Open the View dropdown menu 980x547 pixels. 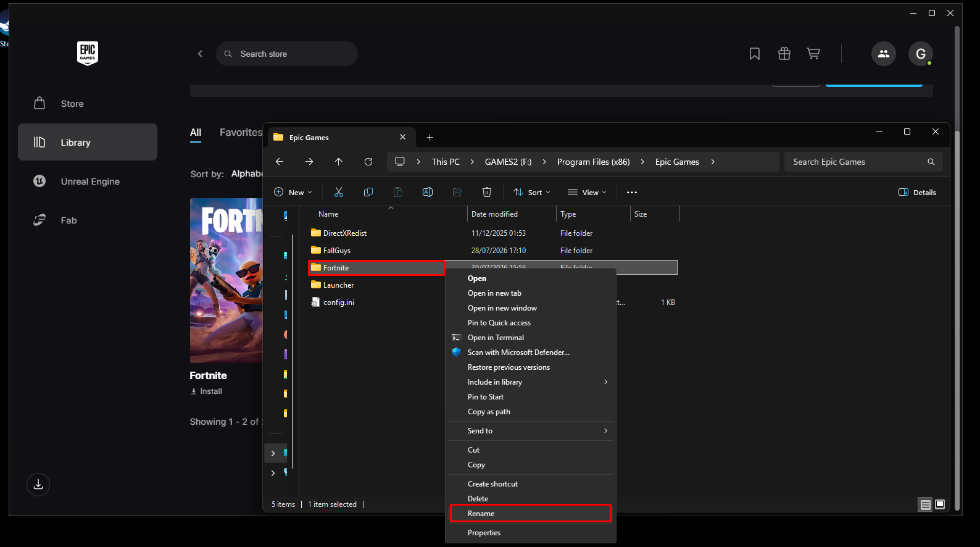point(587,192)
